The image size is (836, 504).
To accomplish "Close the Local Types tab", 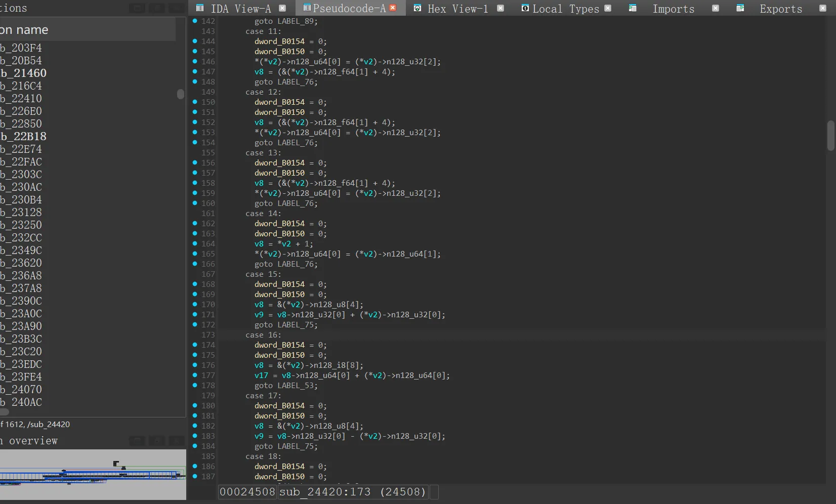I will tap(608, 8).
